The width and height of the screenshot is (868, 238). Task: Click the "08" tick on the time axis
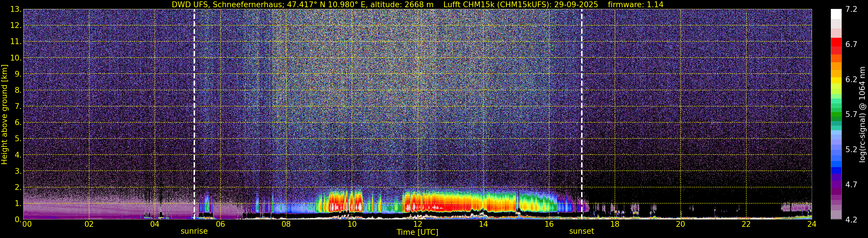coord(286,224)
